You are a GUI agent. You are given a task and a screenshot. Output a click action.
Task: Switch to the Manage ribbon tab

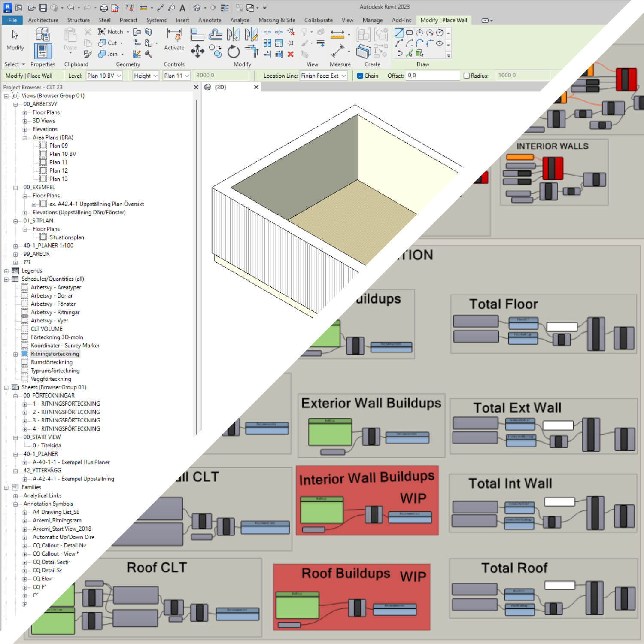tap(372, 20)
